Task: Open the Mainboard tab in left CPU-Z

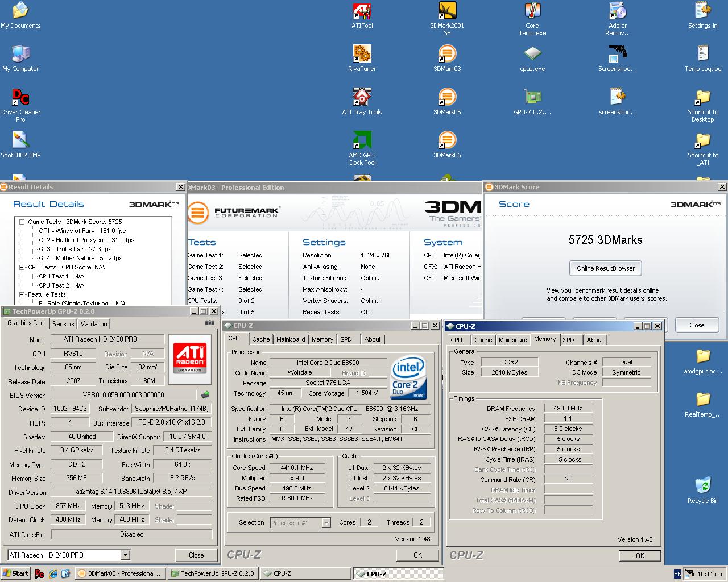Action: 291,339
